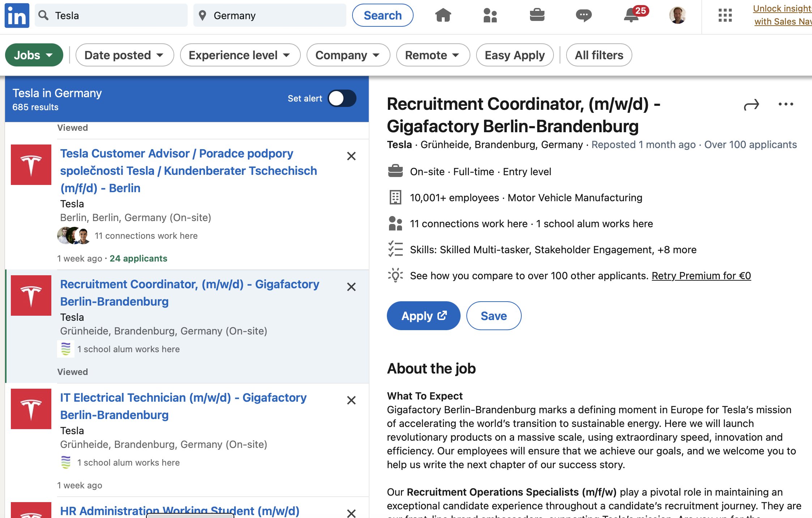Viewport: 812px width, 518px height.
Task: Share job using the arrow icon
Action: coord(751,105)
